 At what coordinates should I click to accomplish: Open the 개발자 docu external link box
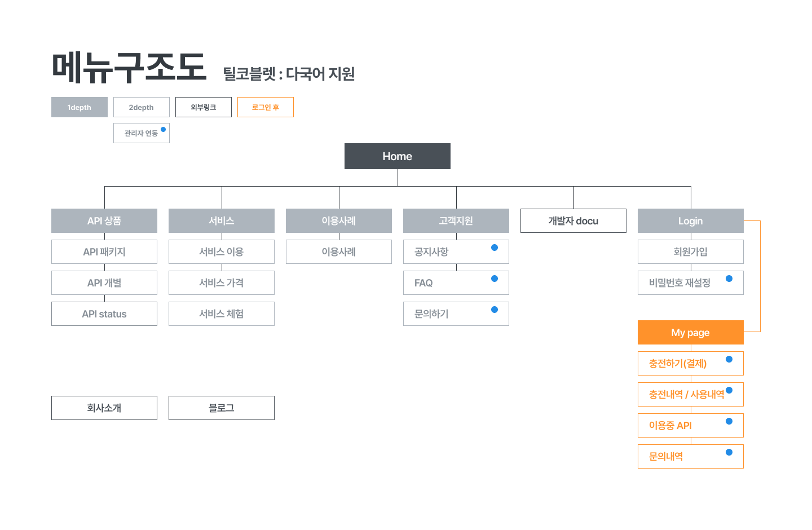pos(573,221)
